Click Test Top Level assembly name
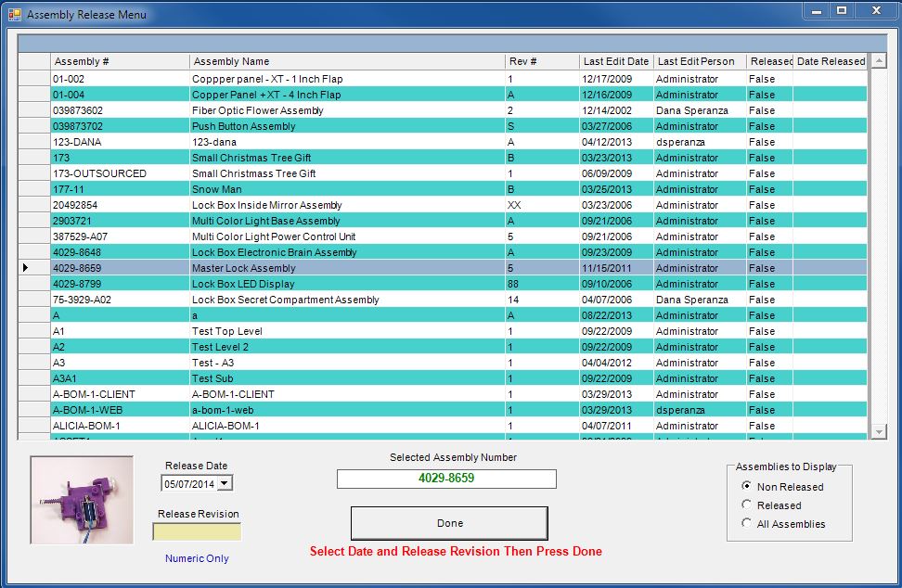The image size is (902, 588). click(227, 331)
